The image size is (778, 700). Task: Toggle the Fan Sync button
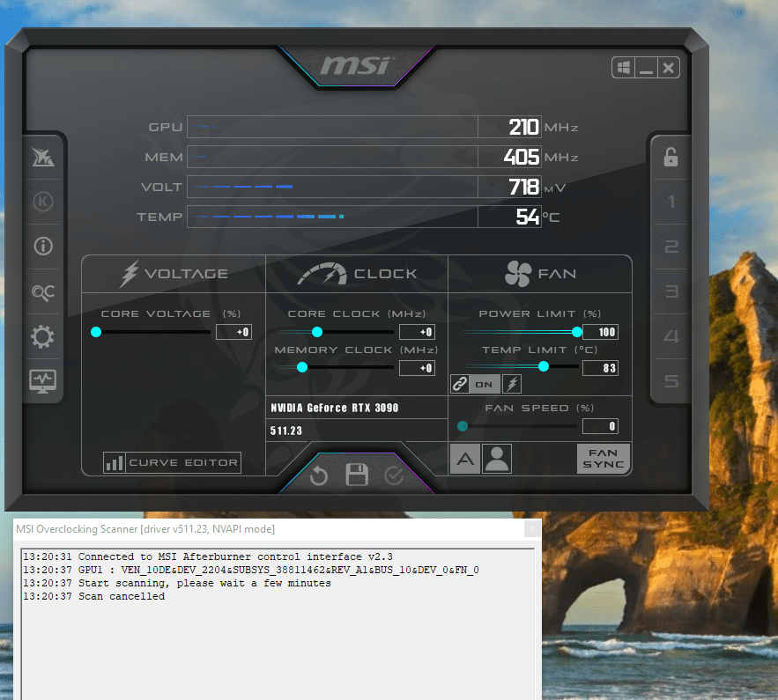(604, 459)
